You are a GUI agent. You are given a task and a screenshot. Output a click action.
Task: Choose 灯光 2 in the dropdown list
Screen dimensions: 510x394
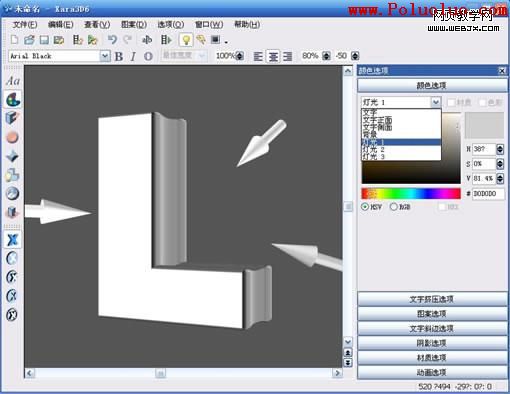401,149
